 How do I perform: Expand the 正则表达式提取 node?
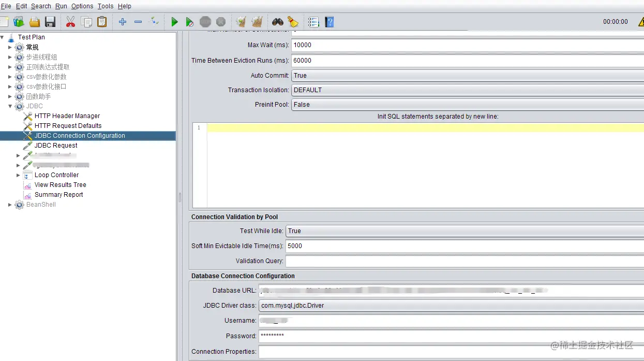click(10, 67)
